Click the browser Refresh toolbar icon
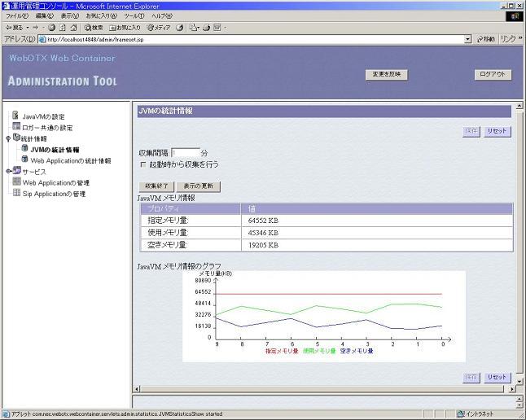The image size is (526, 420). (x=62, y=27)
